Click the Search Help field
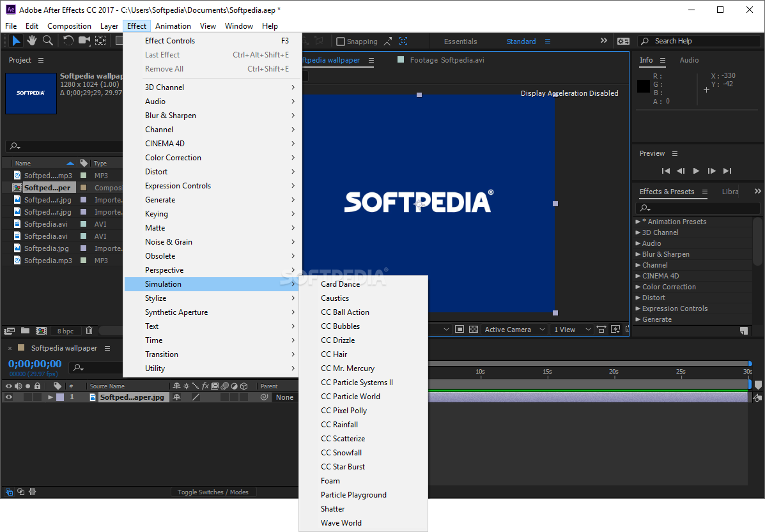This screenshot has width=765, height=532. coord(700,41)
